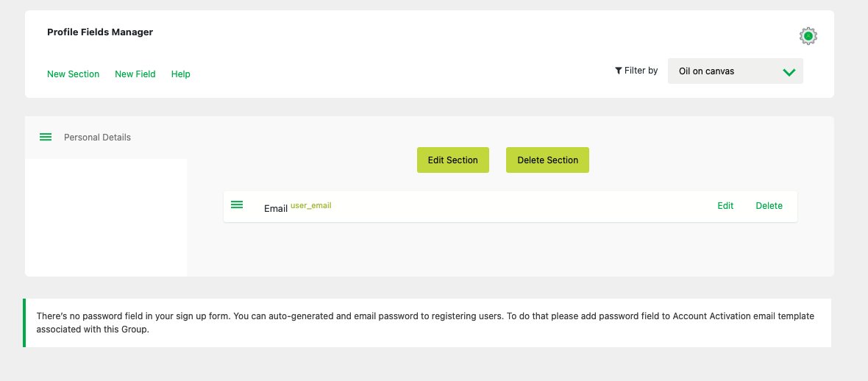Click the New Section link

[x=73, y=74]
